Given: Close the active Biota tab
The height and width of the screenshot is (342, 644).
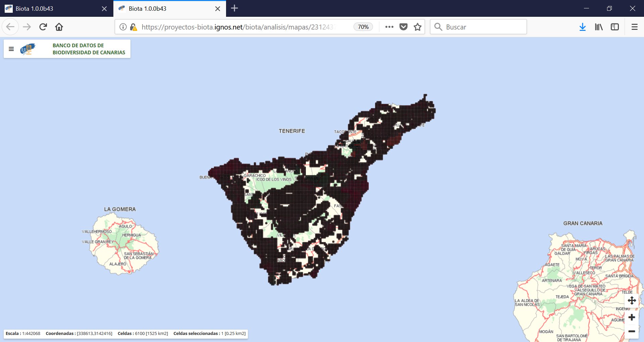Looking at the screenshot, I should tap(218, 9).
